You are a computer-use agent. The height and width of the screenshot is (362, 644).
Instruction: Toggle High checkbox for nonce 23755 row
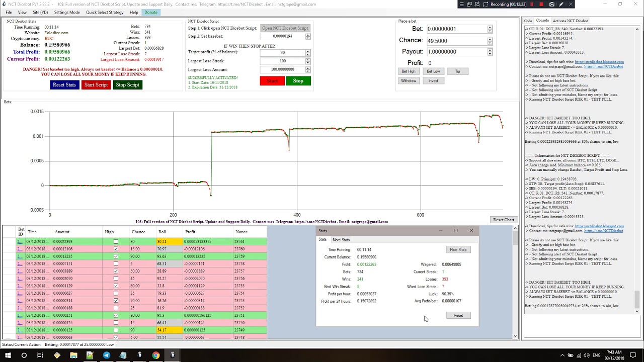[x=116, y=286]
